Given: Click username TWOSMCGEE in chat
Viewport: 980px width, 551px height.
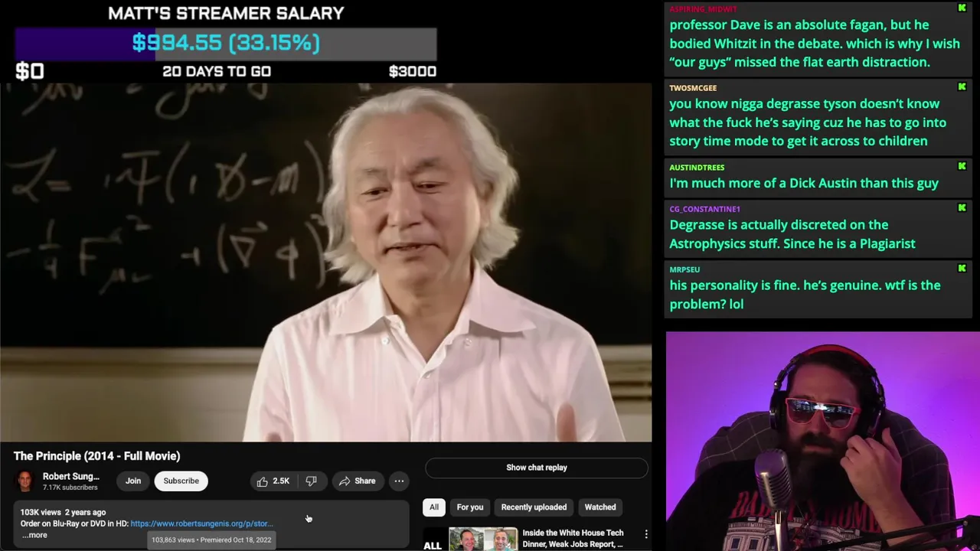Looking at the screenshot, I should pos(693,88).
